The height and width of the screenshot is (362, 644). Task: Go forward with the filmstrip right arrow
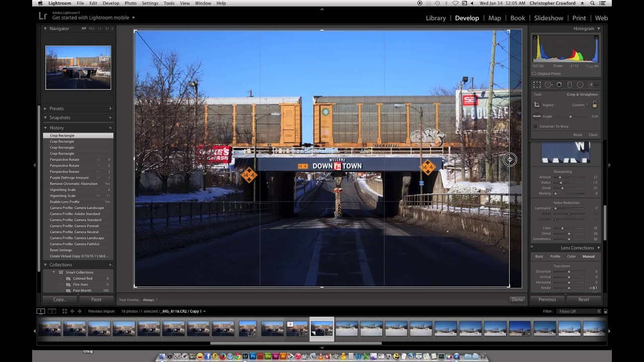click(79, 311)
